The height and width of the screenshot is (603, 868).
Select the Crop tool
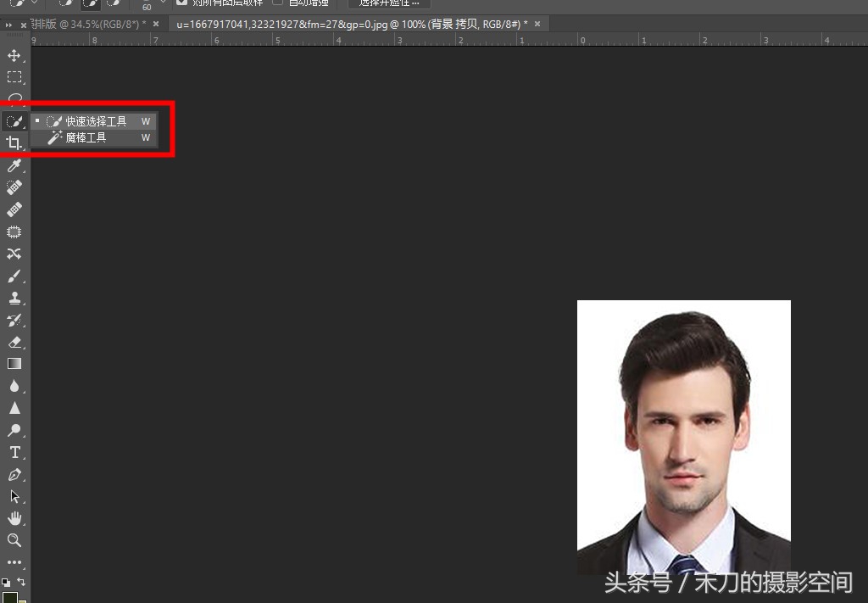(14, 142)
